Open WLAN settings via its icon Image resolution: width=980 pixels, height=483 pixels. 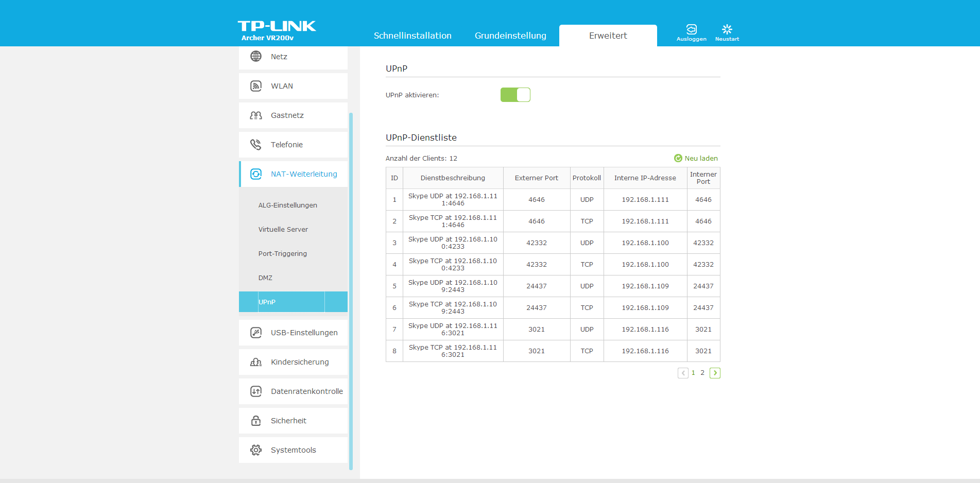point(256,86)
